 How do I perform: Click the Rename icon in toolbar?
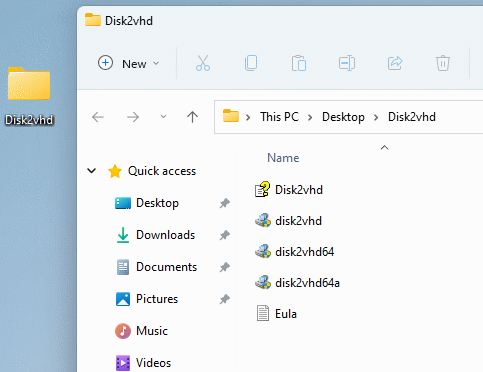click(x=347, y=63)
